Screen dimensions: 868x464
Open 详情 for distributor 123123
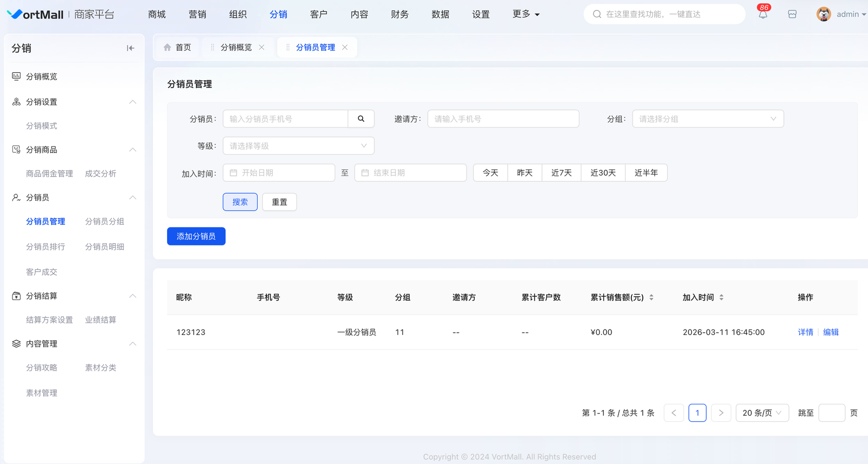[x=805, y=332]
